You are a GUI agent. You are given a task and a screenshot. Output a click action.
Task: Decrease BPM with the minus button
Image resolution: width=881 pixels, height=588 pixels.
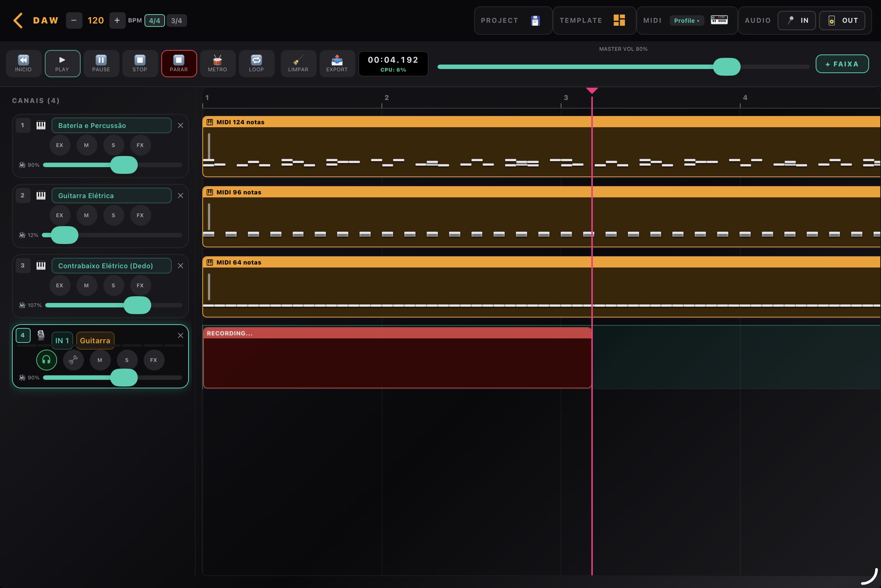[x=74, y=20]
